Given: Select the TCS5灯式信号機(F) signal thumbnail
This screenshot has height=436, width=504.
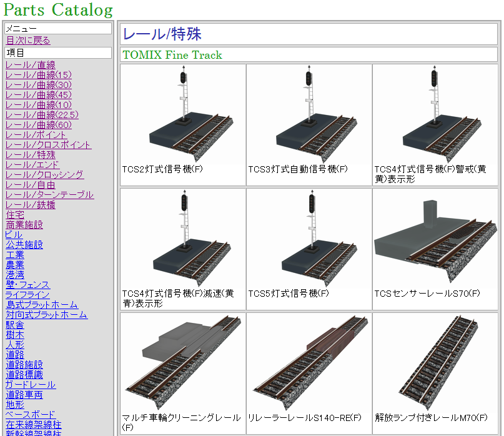Looking at the screenshot, I should 309,239.
